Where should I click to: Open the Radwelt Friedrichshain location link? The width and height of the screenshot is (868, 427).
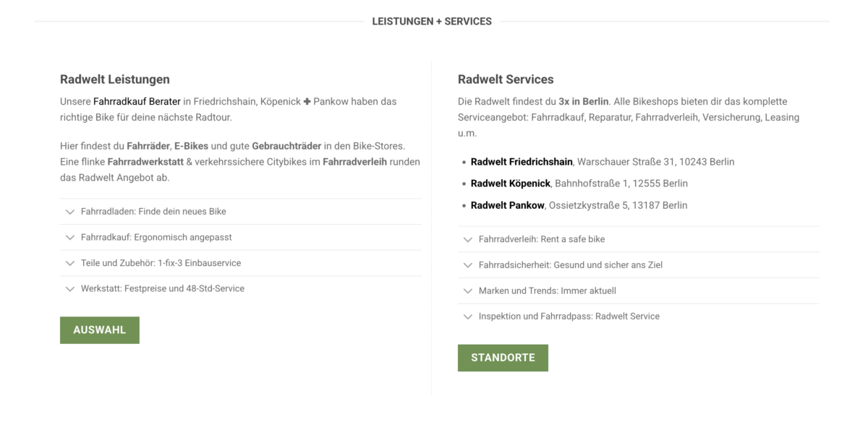pos(522,162)
